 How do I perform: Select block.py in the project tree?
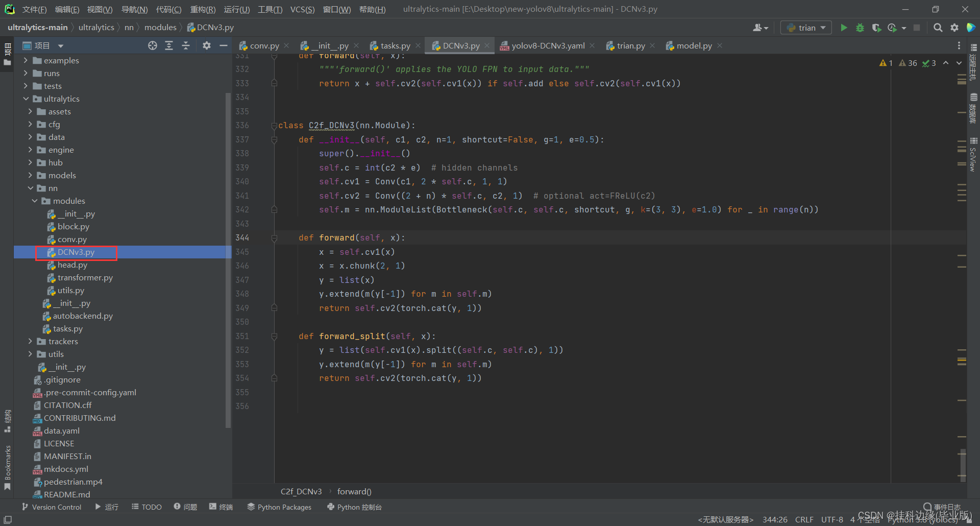(x=73, y=226)
